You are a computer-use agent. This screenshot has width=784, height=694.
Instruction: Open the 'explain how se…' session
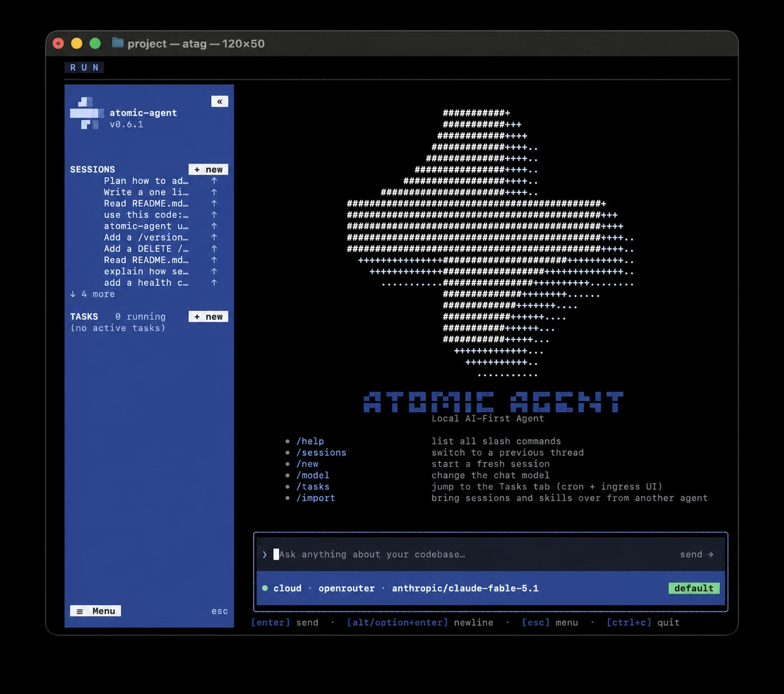pyautogui.click(x=146, y=272)
